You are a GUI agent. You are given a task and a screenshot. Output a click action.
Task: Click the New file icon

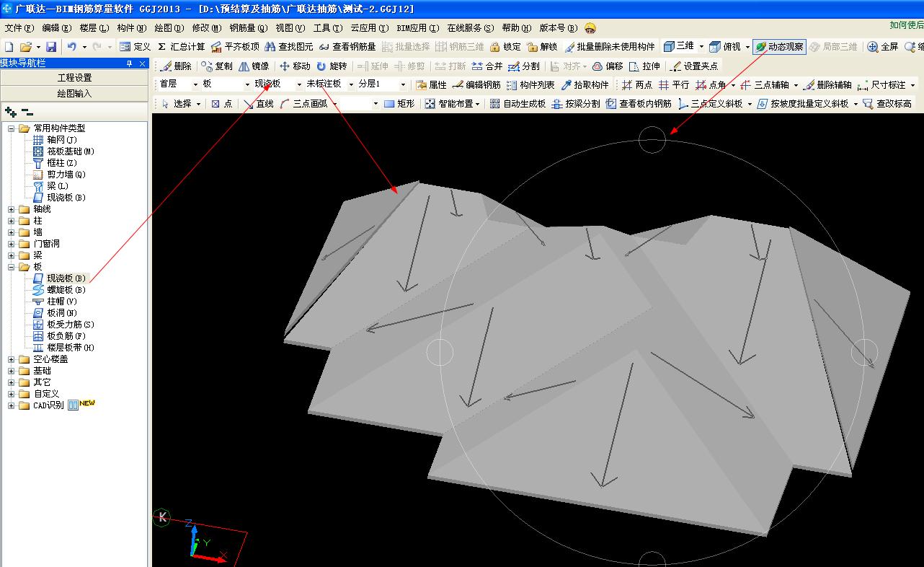tap(9, 46)
